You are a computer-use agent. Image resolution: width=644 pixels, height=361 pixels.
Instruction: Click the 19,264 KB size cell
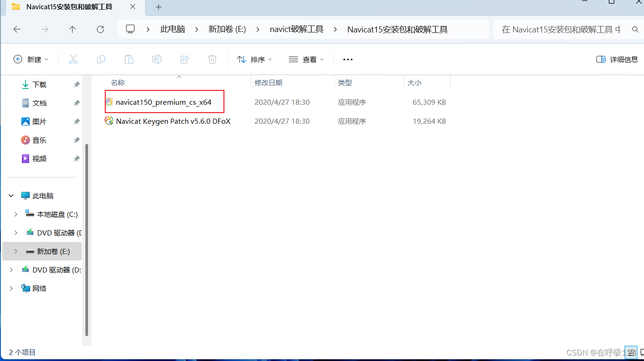pos(429,121)
